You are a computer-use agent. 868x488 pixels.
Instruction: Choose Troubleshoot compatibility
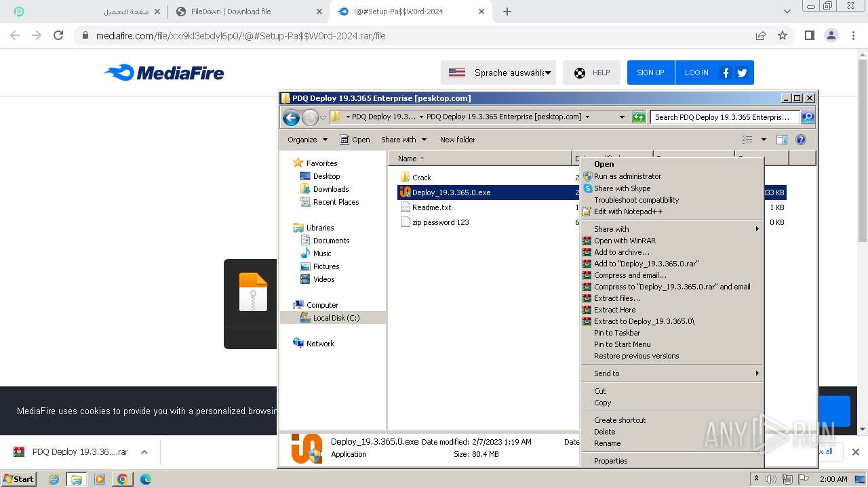(x=671, y=200)
